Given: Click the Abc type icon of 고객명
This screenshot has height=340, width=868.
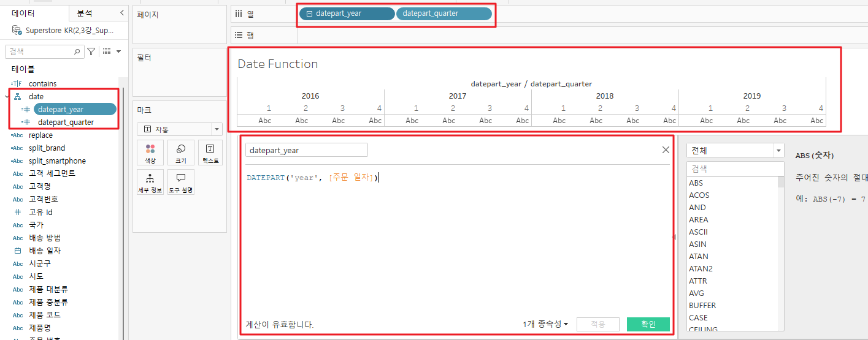Looking at the screenshot, I should (x=17, y=187).
